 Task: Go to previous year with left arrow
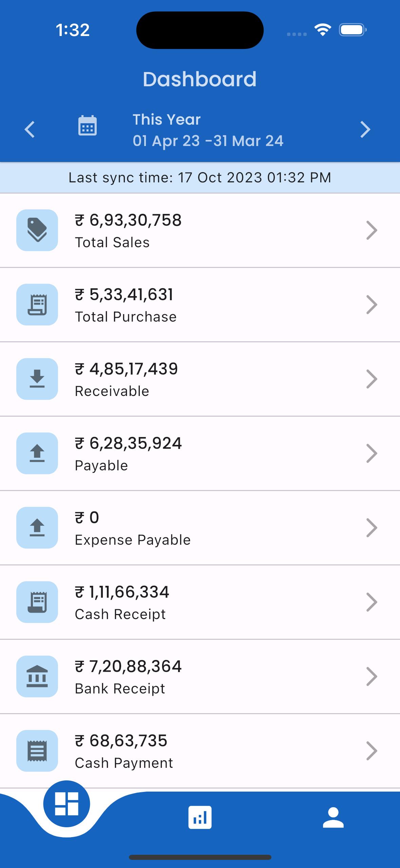30,129
